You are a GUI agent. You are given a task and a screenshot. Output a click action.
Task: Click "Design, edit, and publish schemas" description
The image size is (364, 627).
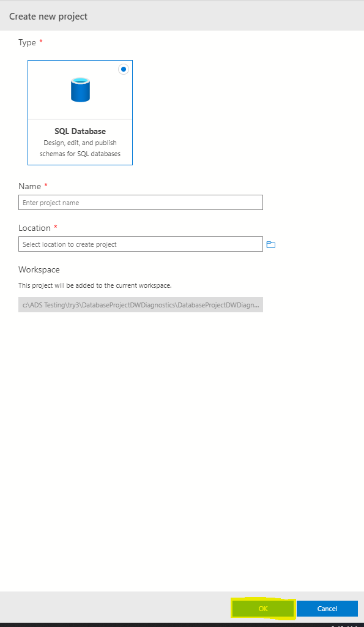point(80,148)
